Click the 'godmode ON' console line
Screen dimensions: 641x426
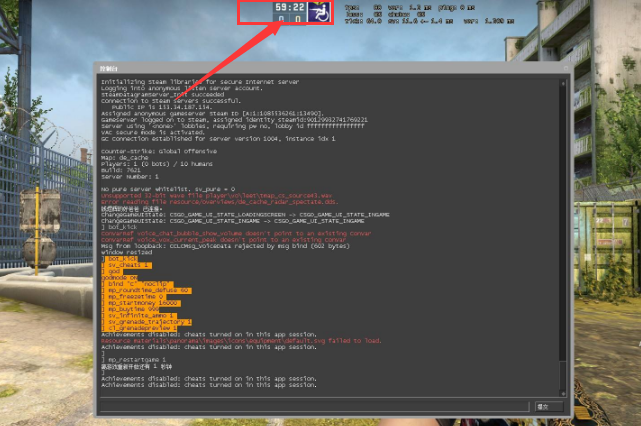pos(119,278)
